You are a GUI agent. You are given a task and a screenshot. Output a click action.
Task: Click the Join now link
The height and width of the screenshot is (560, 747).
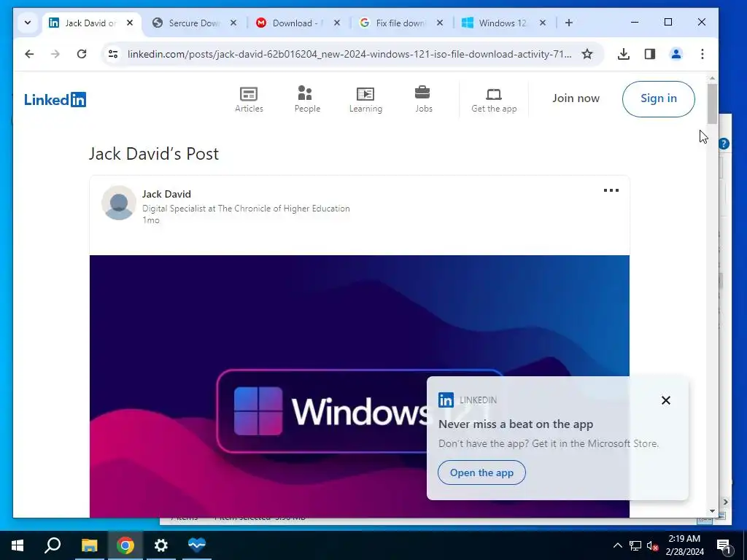pos(576,98)
